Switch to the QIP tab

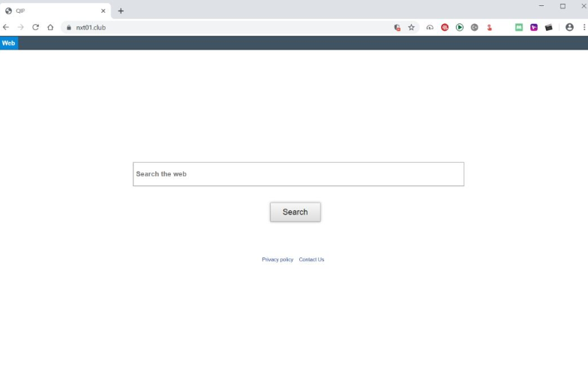point(55,11)
